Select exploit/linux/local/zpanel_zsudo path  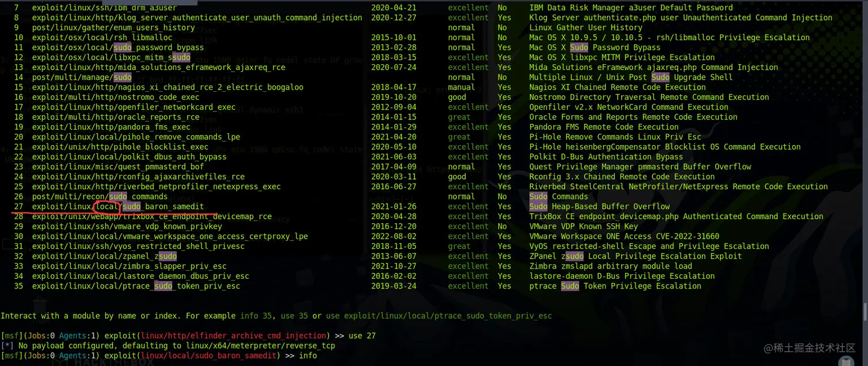click(x=104, y=256)
